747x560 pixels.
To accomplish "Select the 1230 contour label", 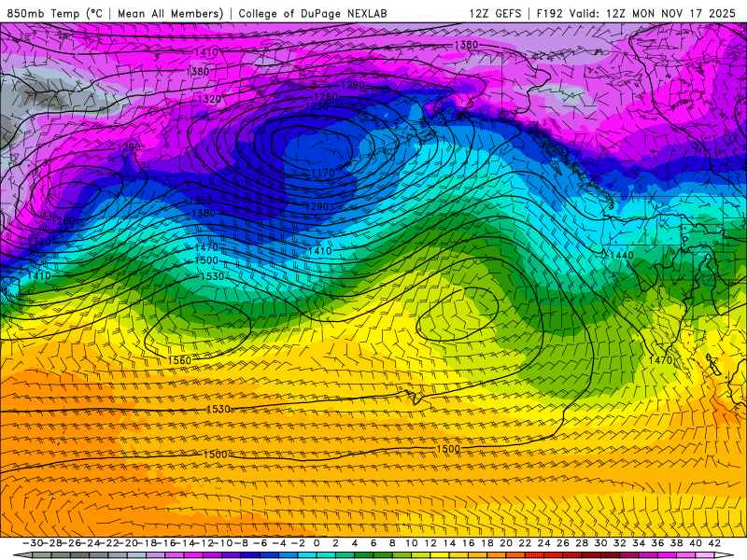I will coord(317,105).
